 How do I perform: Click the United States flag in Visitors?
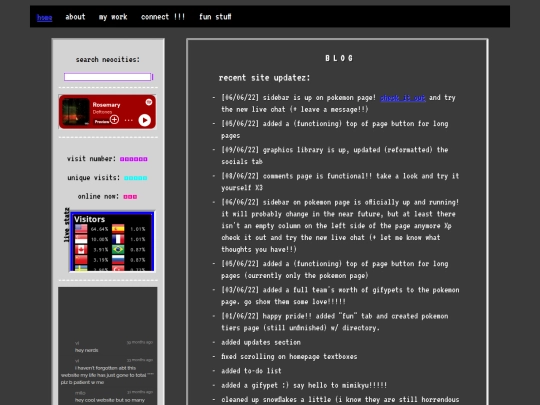tap(81, 229)
